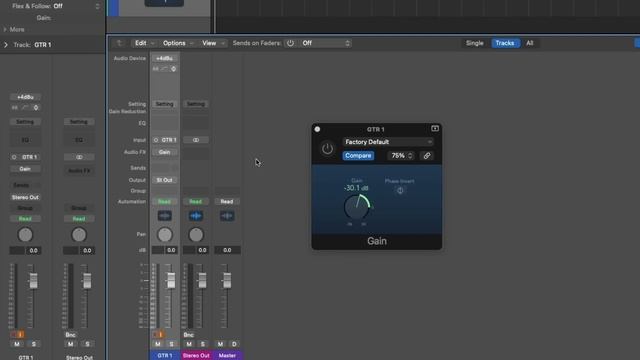
Task: Solo the Stereo Out channel in the mixer
Action: click(202, 344)
